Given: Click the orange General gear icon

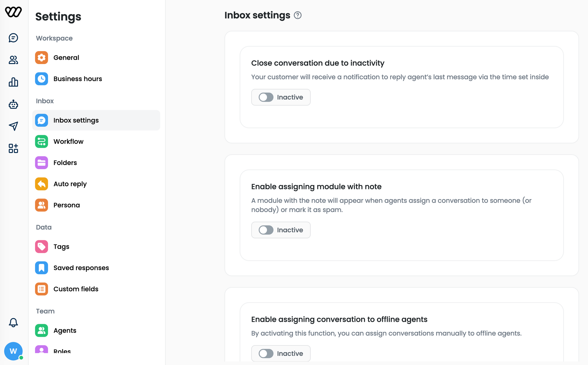Looking at the screenshot, I should click(x=41, y=58).
